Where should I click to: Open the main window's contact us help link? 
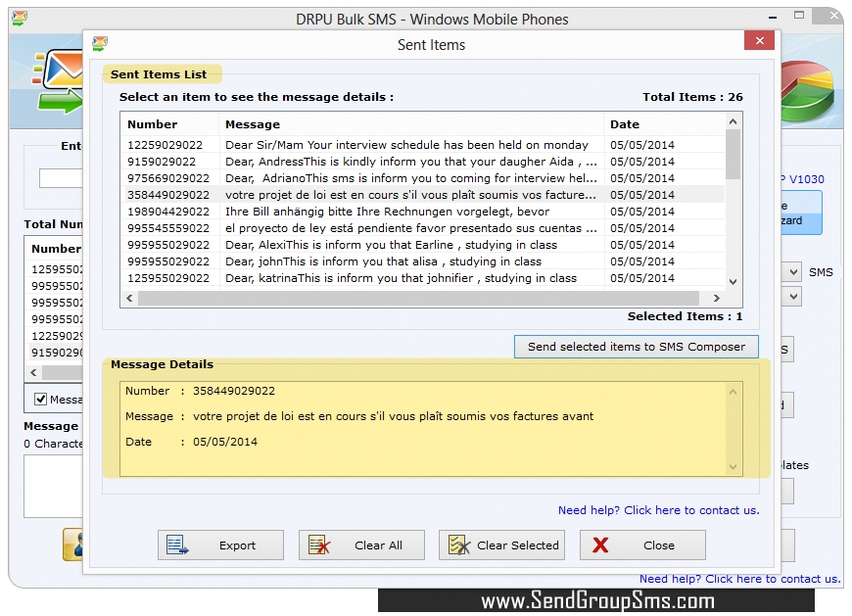[740, 579]
